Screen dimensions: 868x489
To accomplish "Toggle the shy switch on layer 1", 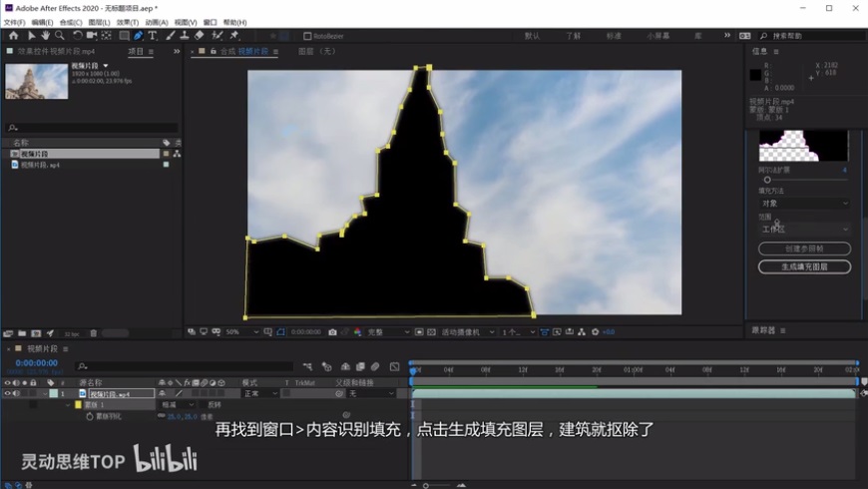I will (x=163, y=394).
